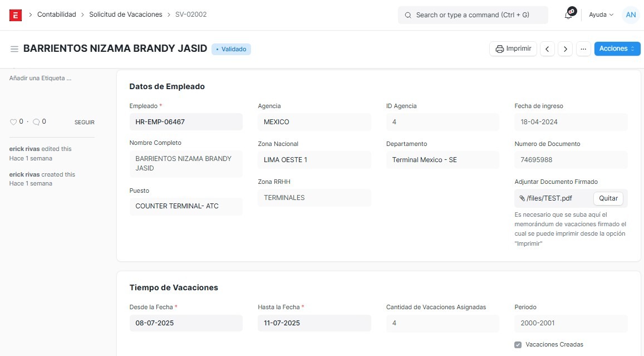Open Solicitud de Vacaciones breadcrumb
Screen dimensions: 644x356
126,14
